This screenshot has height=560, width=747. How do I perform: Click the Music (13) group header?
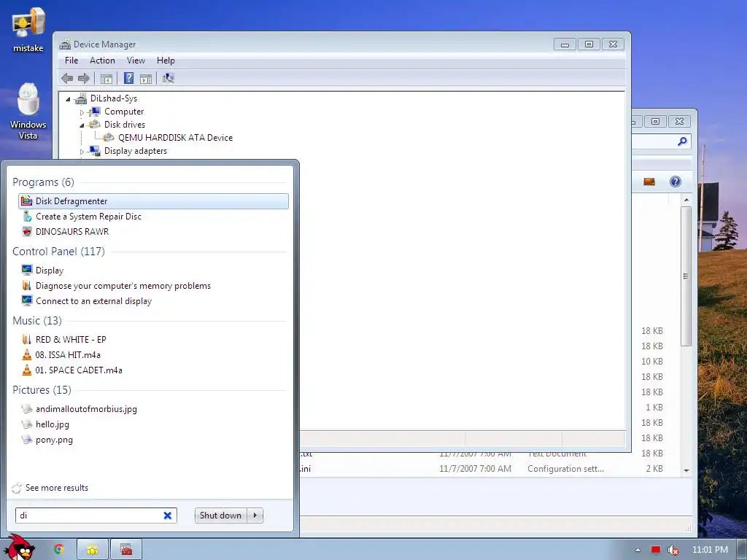pos(37,321)
